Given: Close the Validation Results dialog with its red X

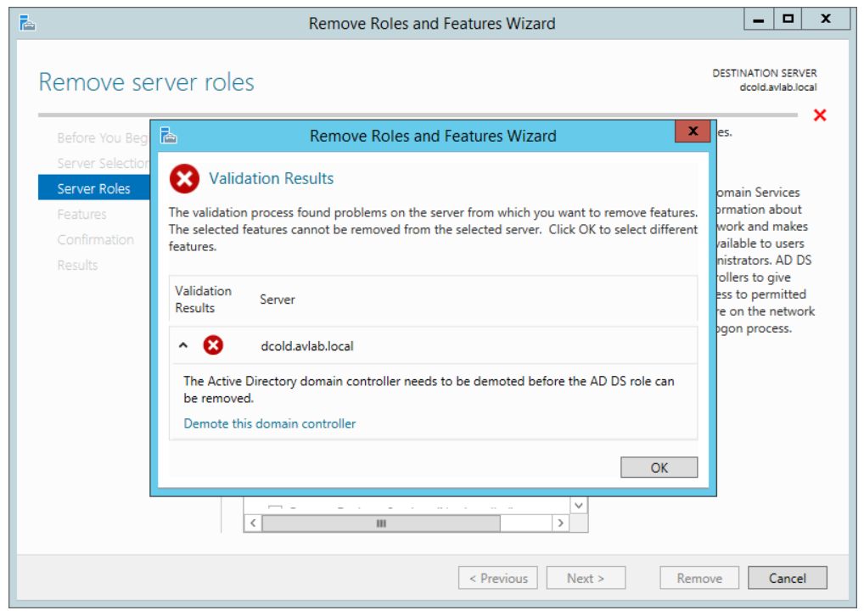Looking at the screenshot, I should [x=693, y=132].
